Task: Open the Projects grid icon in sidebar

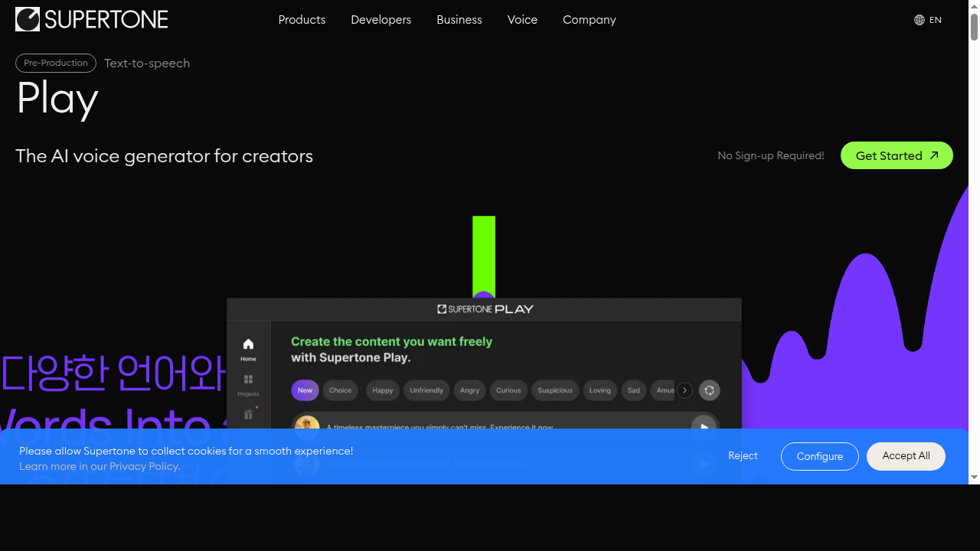Action: coord(248,380)
